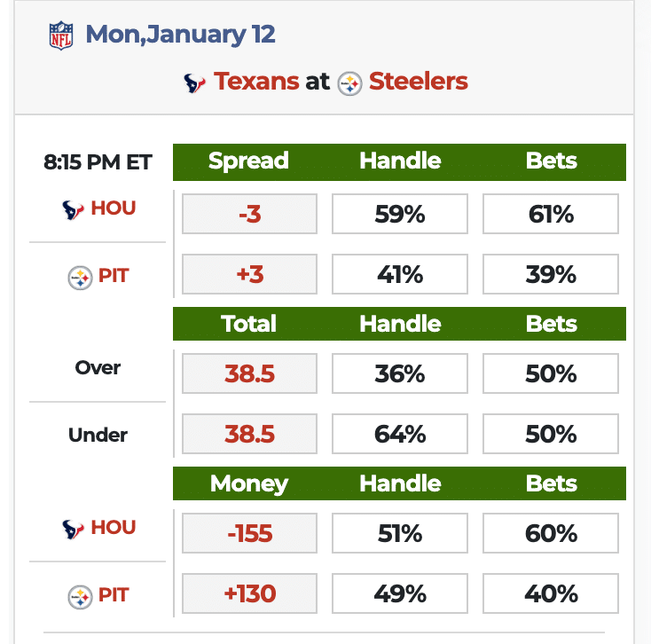Click the Steelers logo in the Spread row

tap(80, 277)
